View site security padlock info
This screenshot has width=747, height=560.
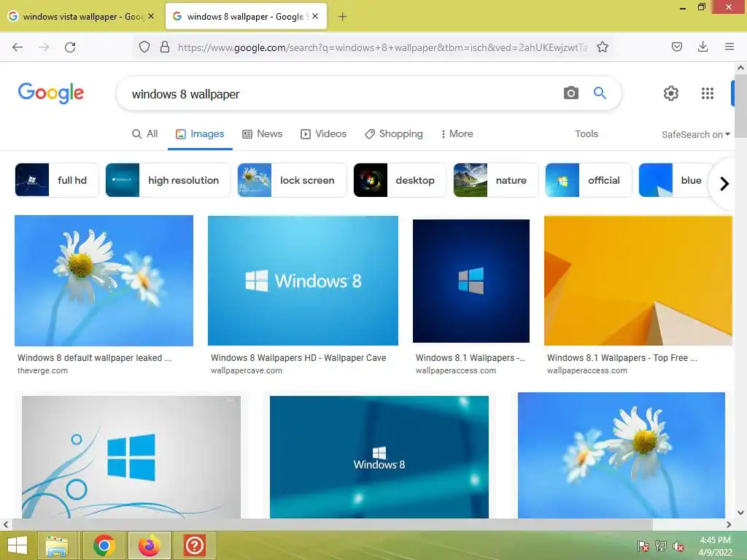[165, 47]
